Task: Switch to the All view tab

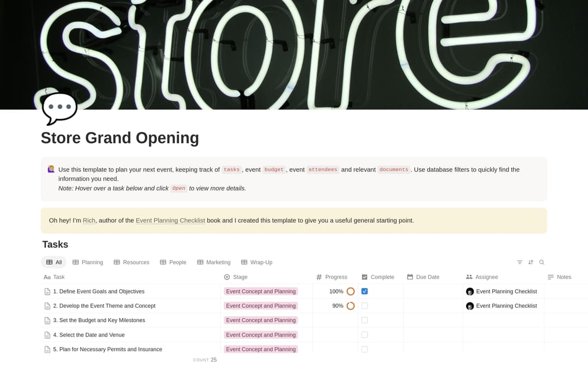Action: 53,262
